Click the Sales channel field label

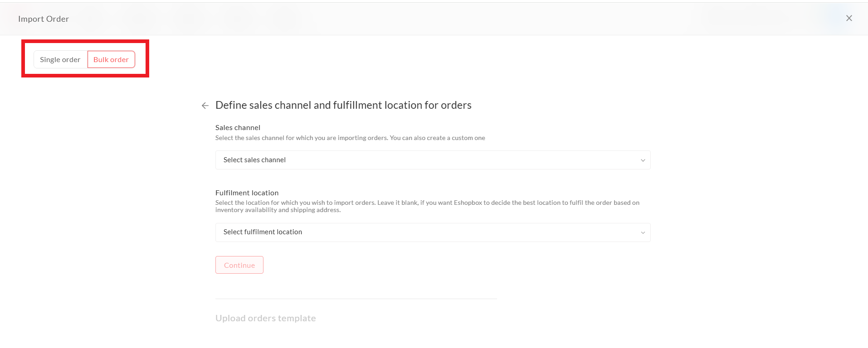pos(238,128)
